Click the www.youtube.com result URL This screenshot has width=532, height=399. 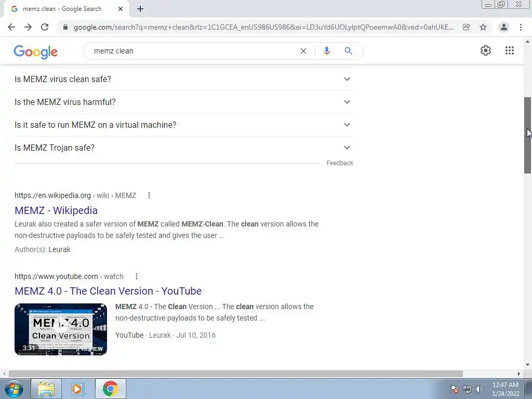point(69,276)
